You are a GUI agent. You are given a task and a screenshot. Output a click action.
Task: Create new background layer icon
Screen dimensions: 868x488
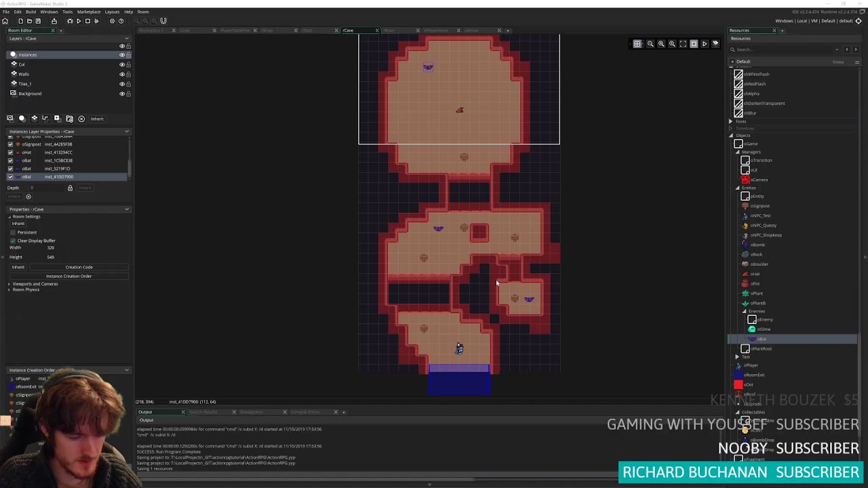[x=9, y=119]
